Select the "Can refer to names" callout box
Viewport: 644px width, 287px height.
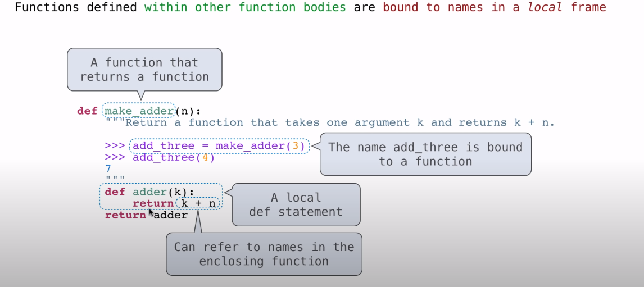click(x=264, y=254)
